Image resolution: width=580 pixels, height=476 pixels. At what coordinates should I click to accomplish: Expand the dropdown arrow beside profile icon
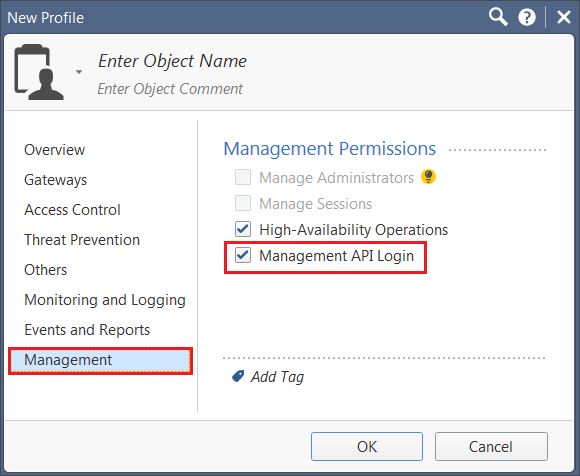[x=79, y=72]
